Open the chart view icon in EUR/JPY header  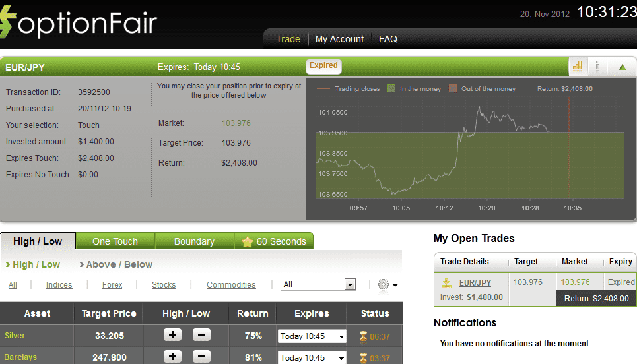tap(578, 66)
